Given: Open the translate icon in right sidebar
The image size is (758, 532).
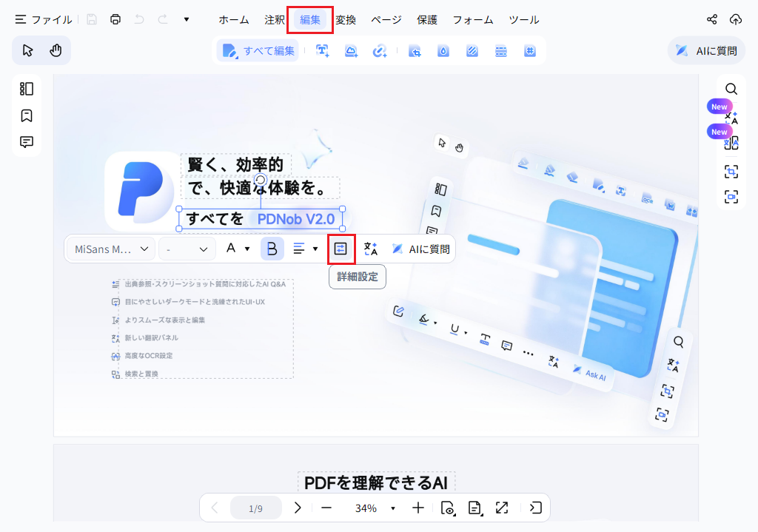Looking at the screenshot, I should pos(731,118).
